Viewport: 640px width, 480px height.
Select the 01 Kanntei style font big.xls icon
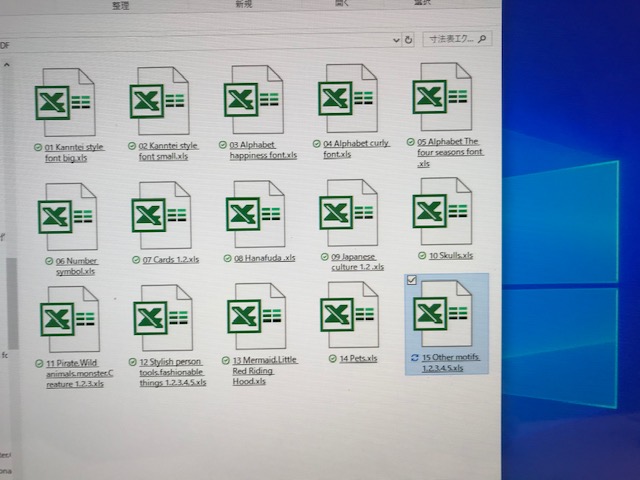click(65, 102)
